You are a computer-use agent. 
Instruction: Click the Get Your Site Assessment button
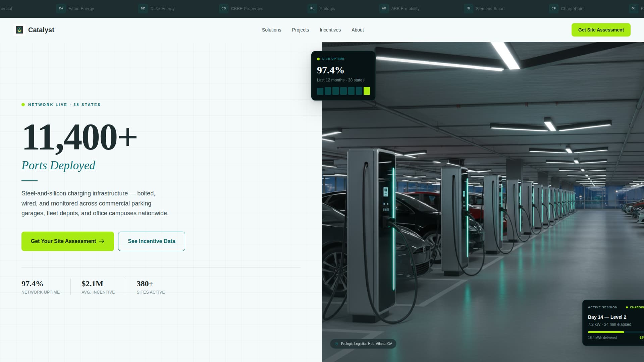tap(68, 241)
